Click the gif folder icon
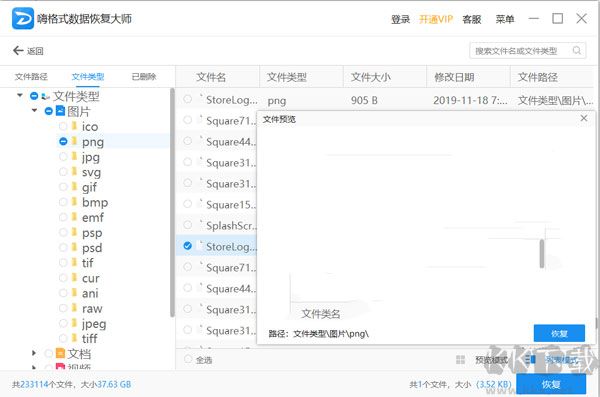Viewport: 600px width, 397px height. (75, 186)
